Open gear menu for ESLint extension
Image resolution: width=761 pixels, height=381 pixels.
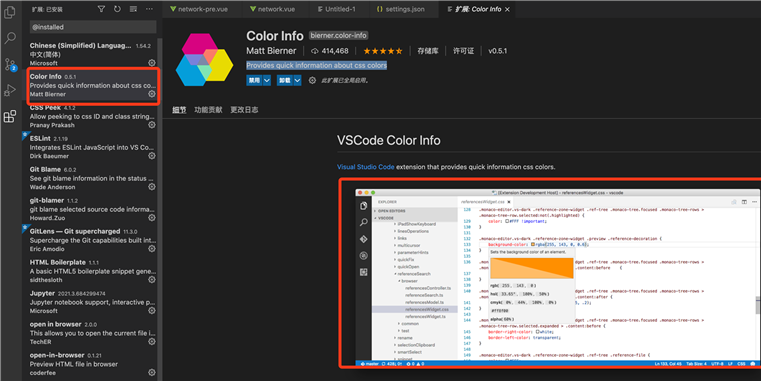click(151, 156)
